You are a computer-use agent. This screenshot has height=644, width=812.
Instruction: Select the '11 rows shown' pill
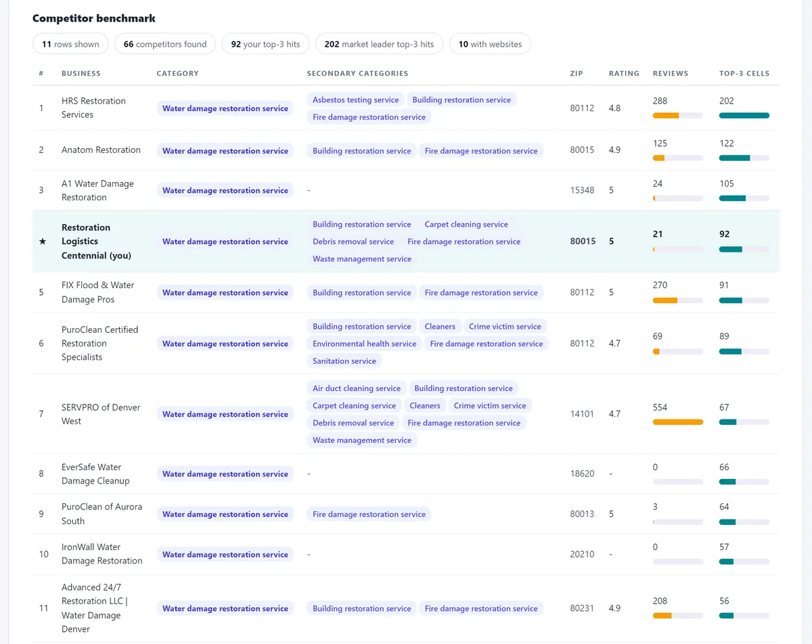tap(70, 44)
